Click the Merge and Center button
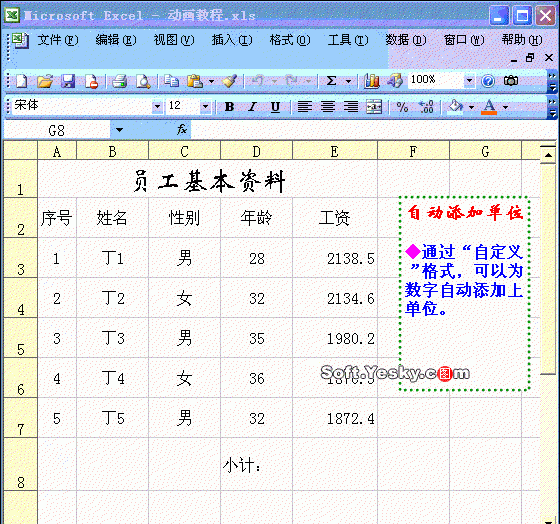 pyautogui.click(x=374, y=107)
